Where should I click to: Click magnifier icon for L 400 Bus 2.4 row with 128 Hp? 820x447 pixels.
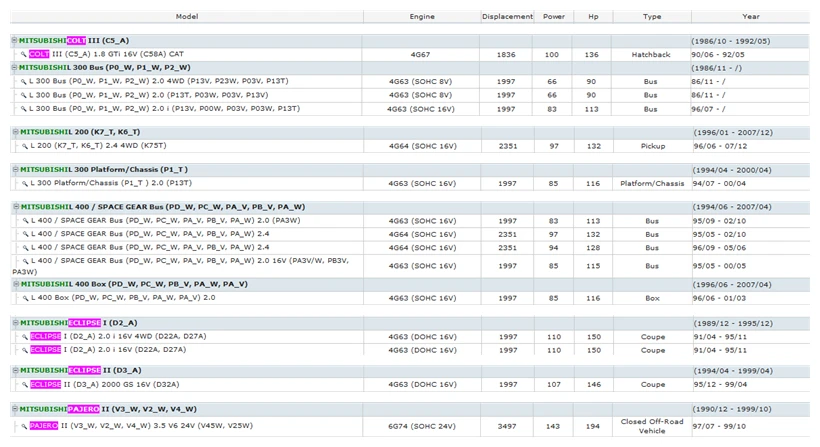pos(25,247)
